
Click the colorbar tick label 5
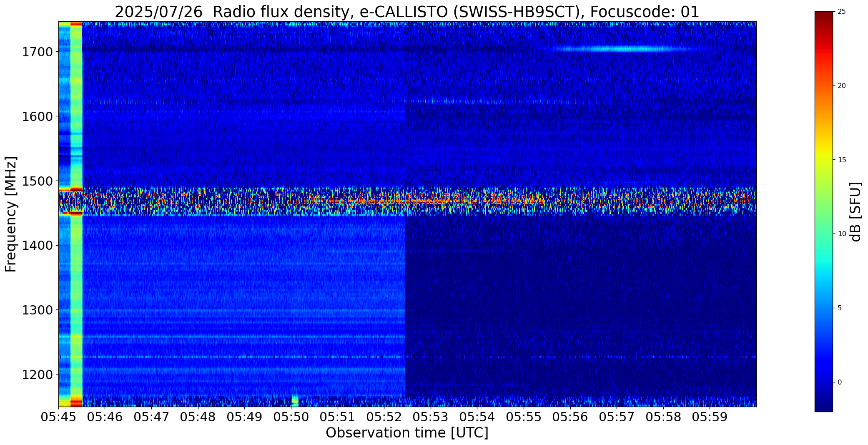click(x=840, y=308)
